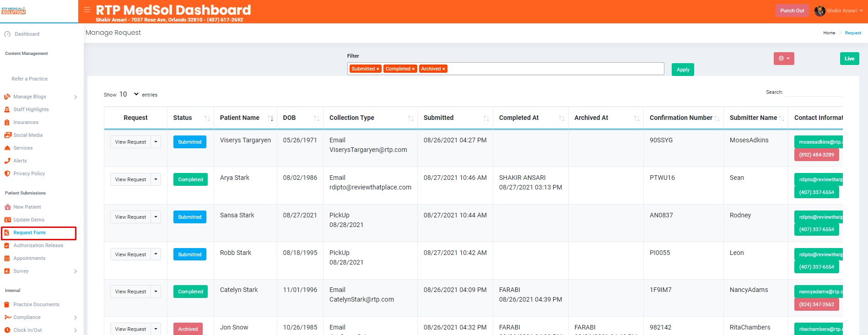Remove the Submitted filter tag
Screen dimensions: 868x335
pos(378,69)
